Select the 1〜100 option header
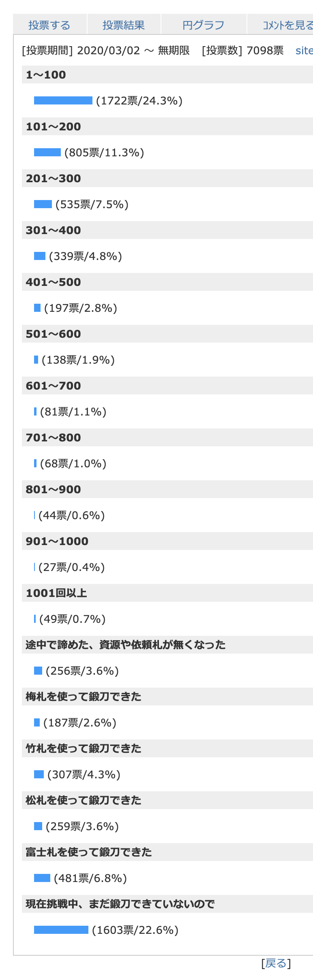Viewport: 313px width, 980px height. [167, 75]
